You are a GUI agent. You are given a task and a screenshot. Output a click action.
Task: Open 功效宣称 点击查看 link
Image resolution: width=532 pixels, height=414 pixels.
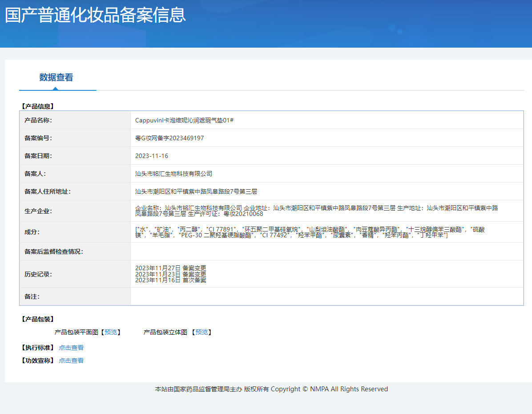click(71, 361)
